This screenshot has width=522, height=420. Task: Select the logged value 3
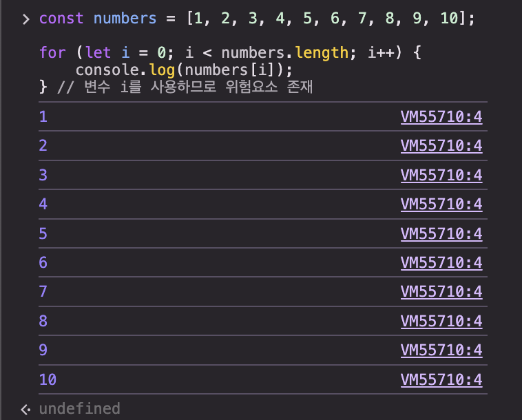(x=43, y=175)
